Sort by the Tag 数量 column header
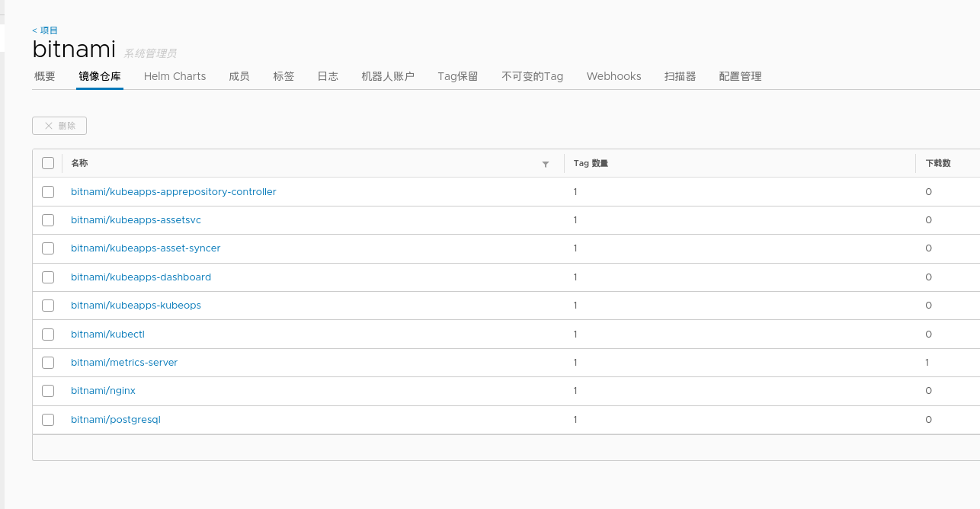 [591, 164]
